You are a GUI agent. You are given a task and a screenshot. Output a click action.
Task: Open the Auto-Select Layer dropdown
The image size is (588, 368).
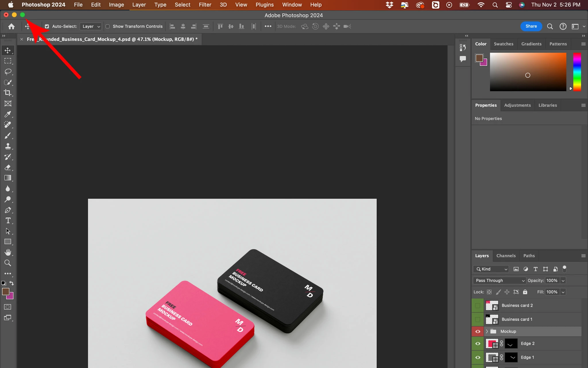(x=91, y=26)
